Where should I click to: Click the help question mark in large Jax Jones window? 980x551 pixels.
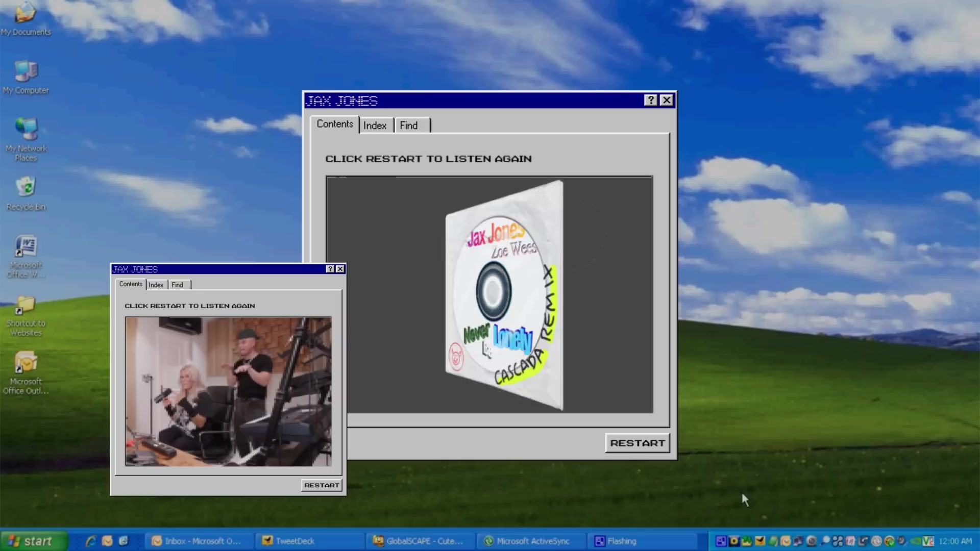pyautogui.click(x=651, y=100)
